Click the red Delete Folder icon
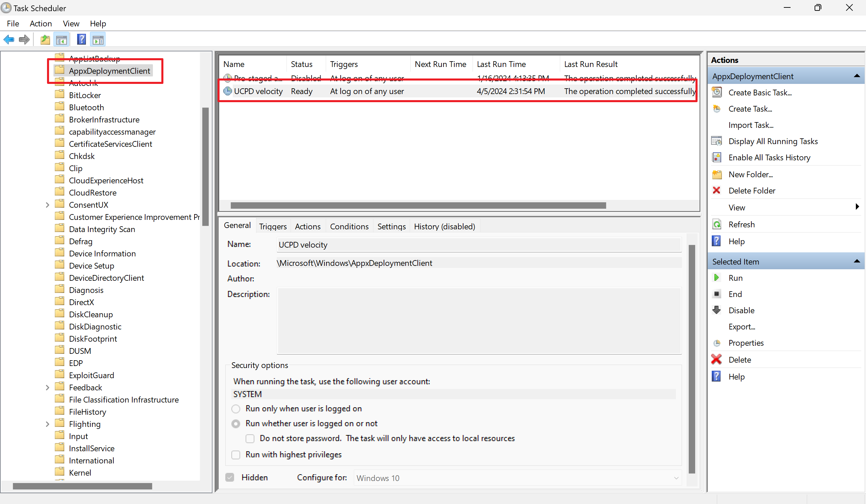866x504 pixels. click(x=716, y=191)
